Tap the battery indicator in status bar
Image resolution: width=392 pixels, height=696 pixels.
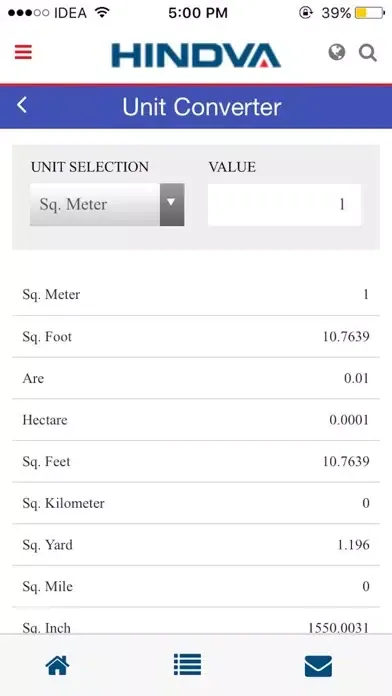tap(369, 13)
